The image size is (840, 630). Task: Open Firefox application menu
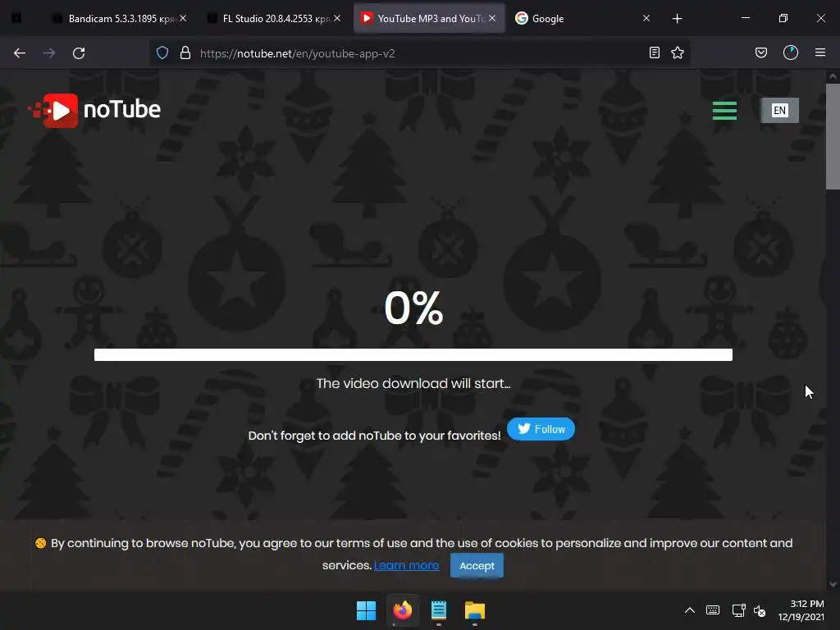point(820,52)
